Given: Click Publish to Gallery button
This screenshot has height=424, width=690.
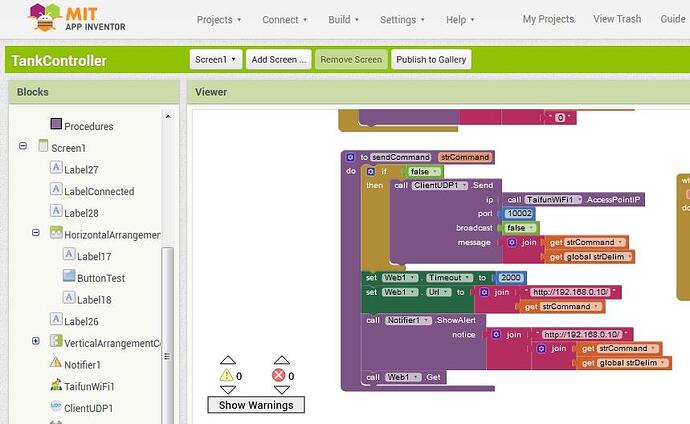Looking at the screenshot, I should pyautogui.click(x=431, y=59).
